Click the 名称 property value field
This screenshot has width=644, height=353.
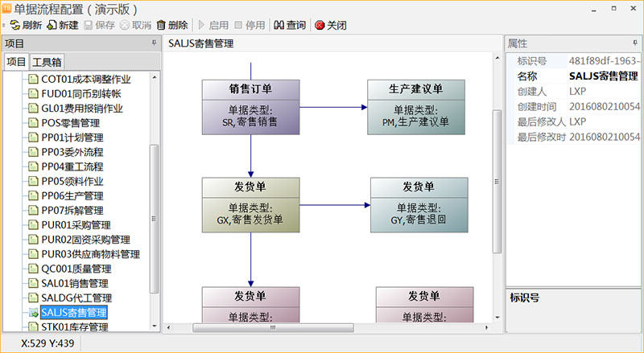coord(602,76)
